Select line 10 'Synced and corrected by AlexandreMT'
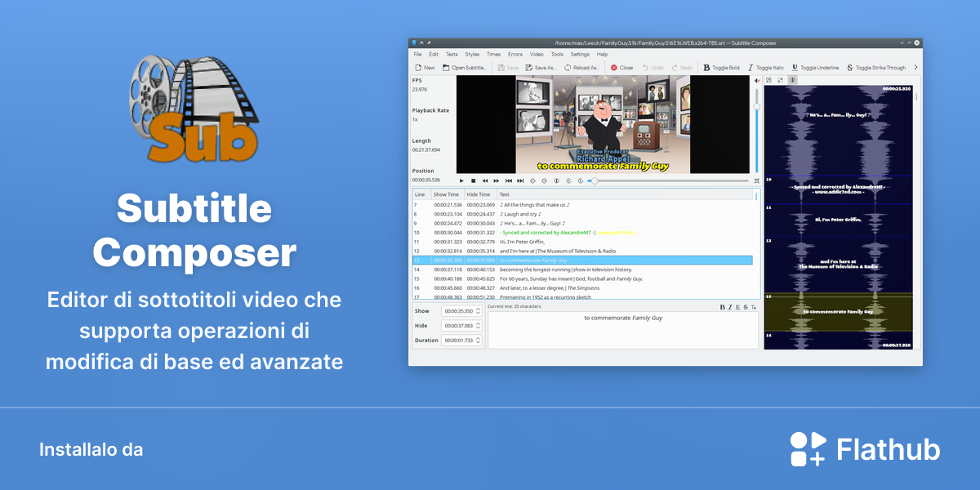 [x=582, y=233]
